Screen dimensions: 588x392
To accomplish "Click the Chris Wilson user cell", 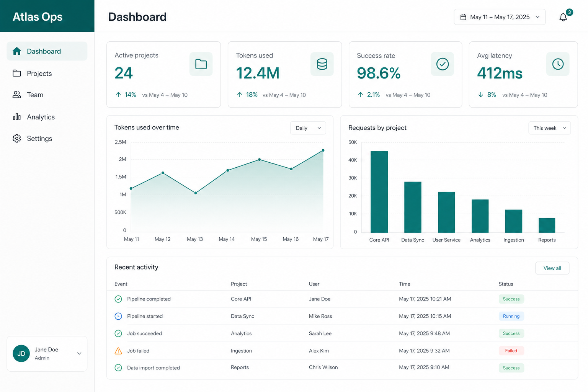I will 323,367.
